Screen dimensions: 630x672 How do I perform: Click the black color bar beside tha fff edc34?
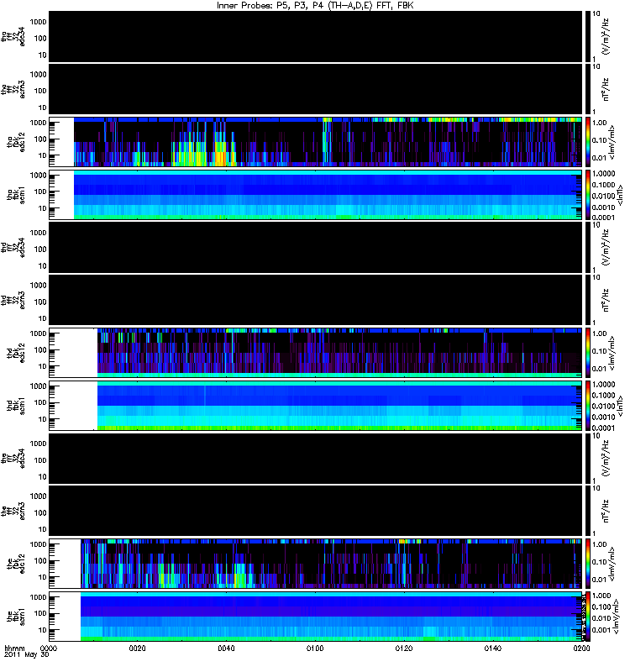(x=587, y=36)
